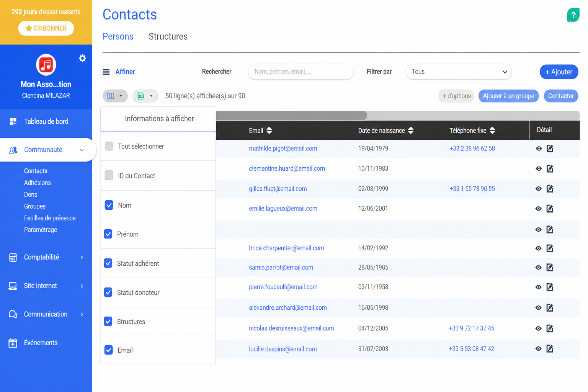The height and width of the screenshot is (392, 588).
Task: Switch to the Persons tab
Action: coord(118,36)
